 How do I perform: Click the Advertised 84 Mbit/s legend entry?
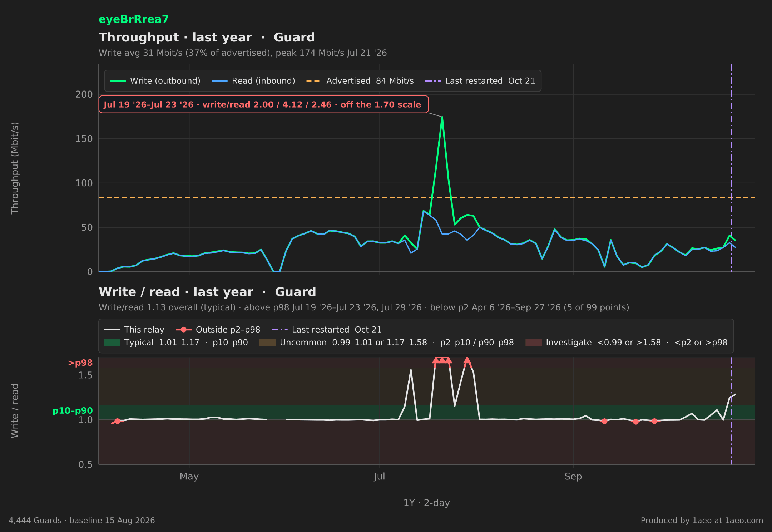360,81
